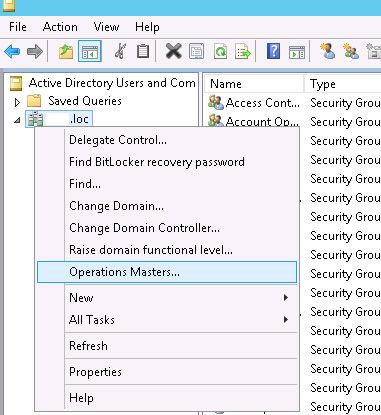Click the green Refresh toolbar icon

tap(220, 52)
